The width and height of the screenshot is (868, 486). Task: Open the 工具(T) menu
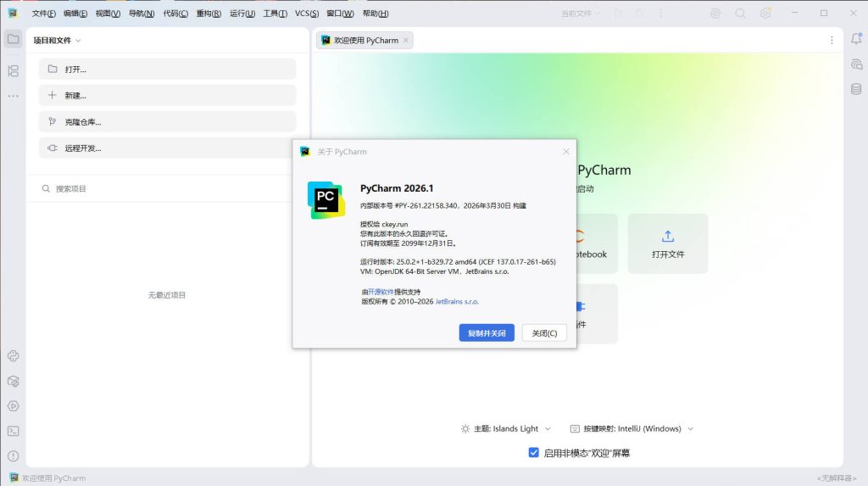275,14
